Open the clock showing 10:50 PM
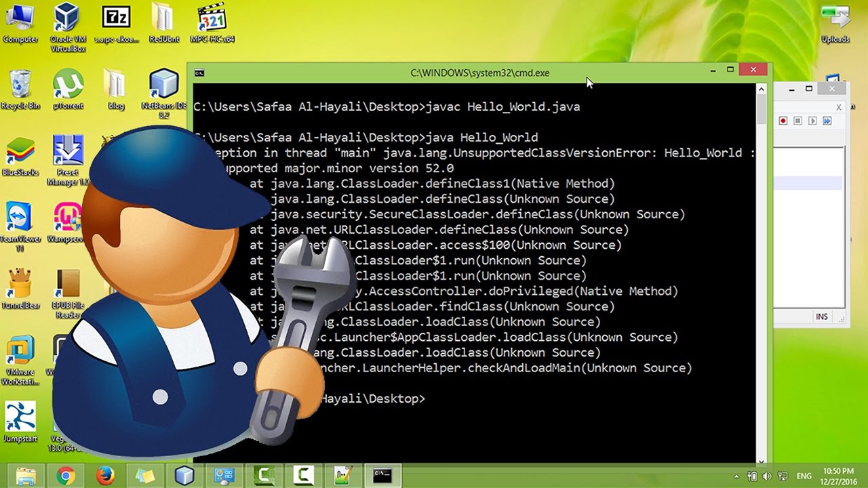This screenshot has width=868, height=488. 839,476
